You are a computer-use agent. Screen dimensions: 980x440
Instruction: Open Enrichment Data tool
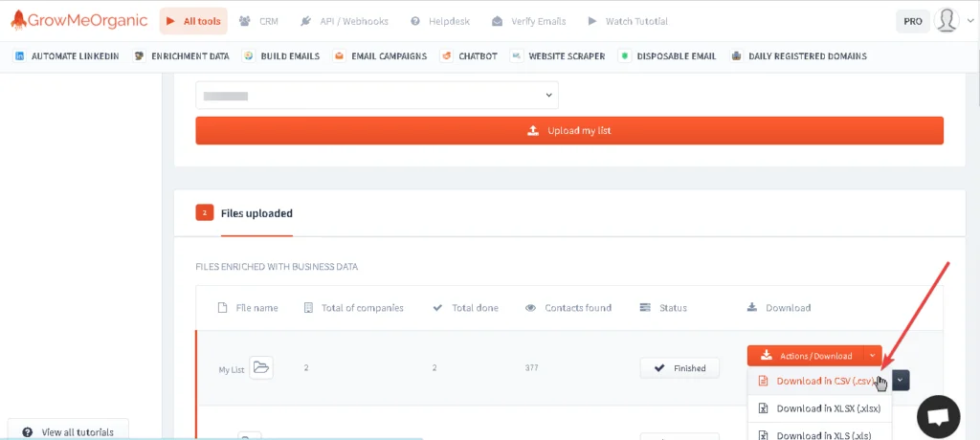click(x=181, y=56)
